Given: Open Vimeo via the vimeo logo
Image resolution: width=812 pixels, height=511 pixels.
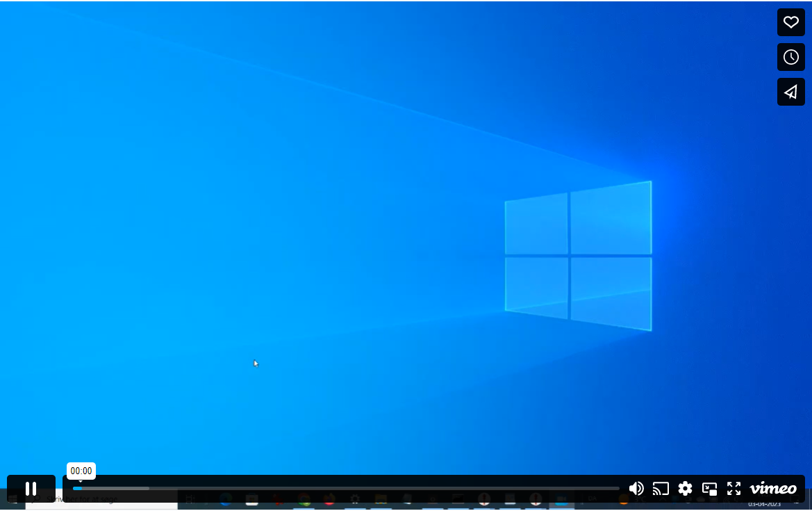Looking at the screenshot, I should (773, 489).
